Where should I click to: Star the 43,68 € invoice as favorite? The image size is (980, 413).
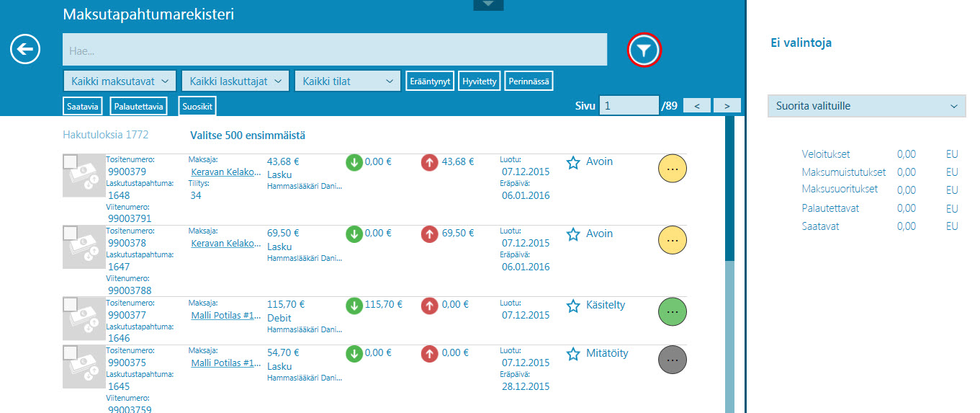573,163
